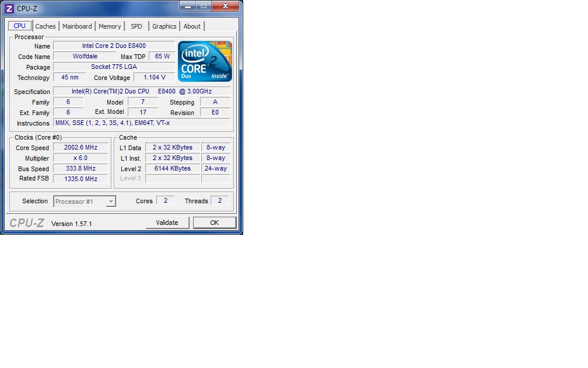Click the Revision value 'E0'

215,112
